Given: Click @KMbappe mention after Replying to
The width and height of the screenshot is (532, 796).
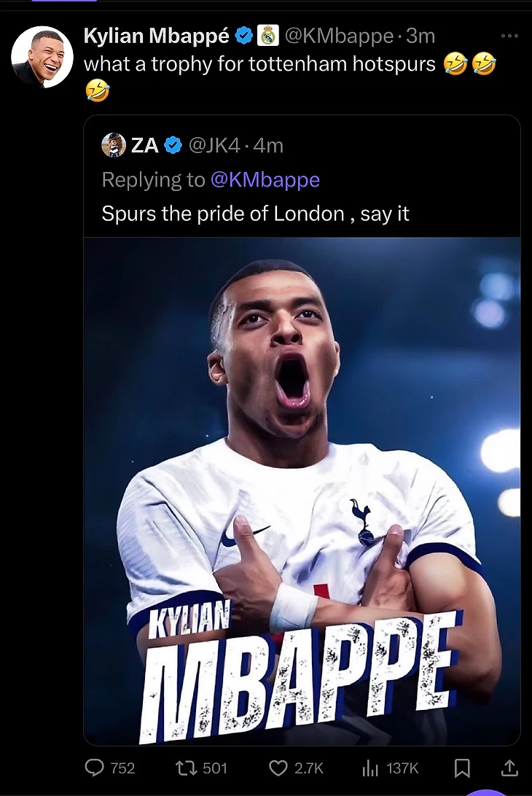Looking at the screenshot, I should tap(265, 179).
